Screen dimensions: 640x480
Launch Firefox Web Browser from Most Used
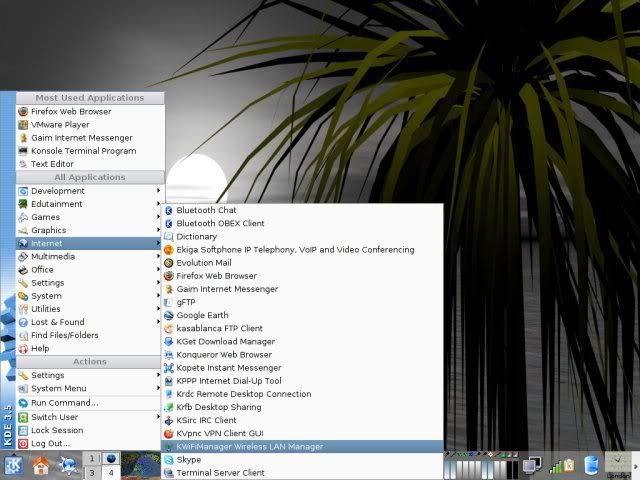click(90, 111)
